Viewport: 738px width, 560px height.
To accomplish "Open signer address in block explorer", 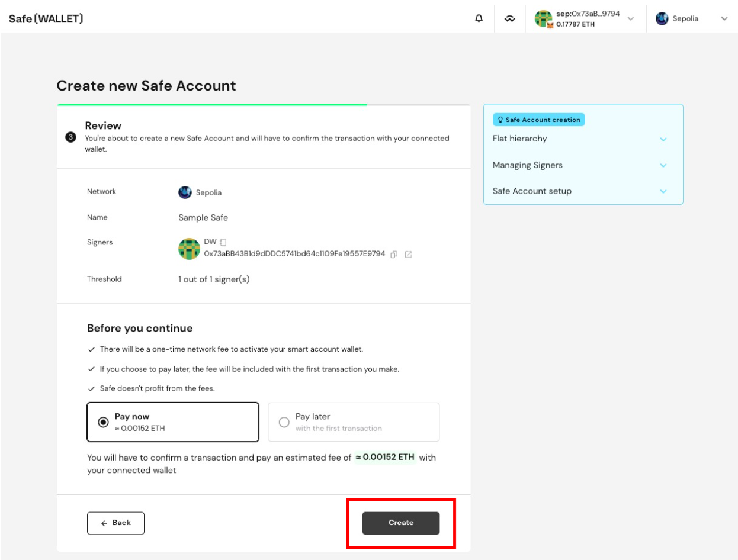I will [x=408, y=254].
